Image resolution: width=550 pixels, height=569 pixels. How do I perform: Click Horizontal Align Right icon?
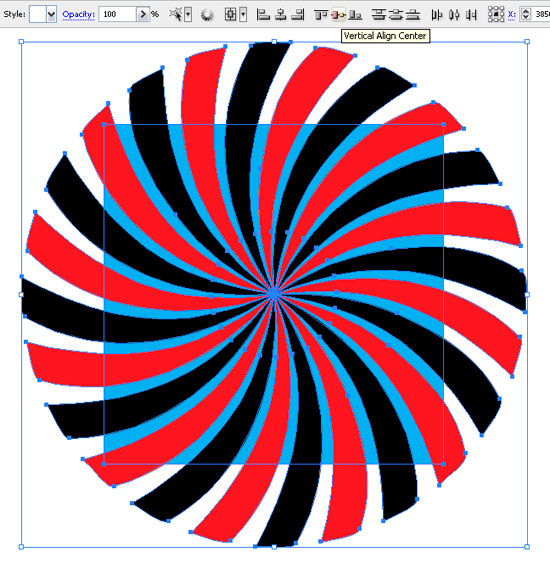pos(298,15)
